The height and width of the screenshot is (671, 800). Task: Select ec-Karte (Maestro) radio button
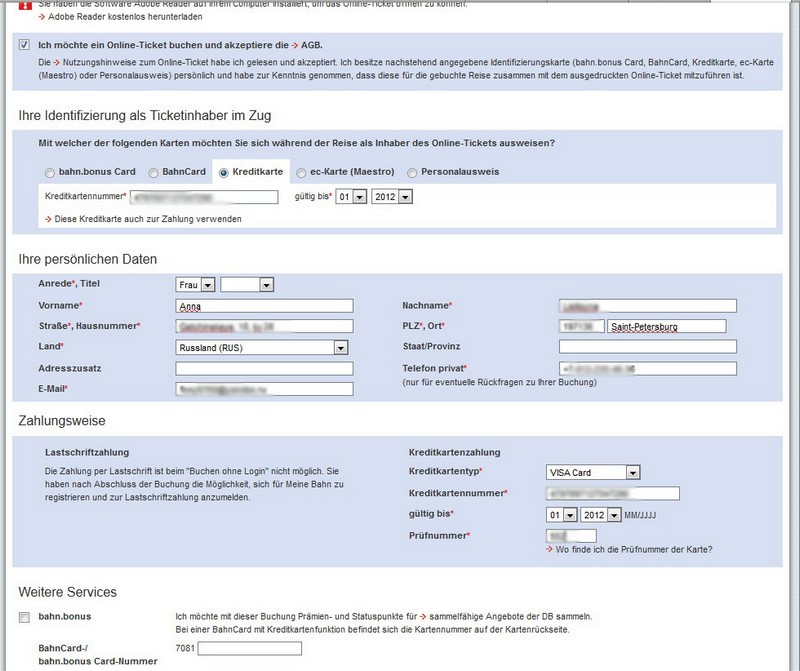tap(301, 173)
